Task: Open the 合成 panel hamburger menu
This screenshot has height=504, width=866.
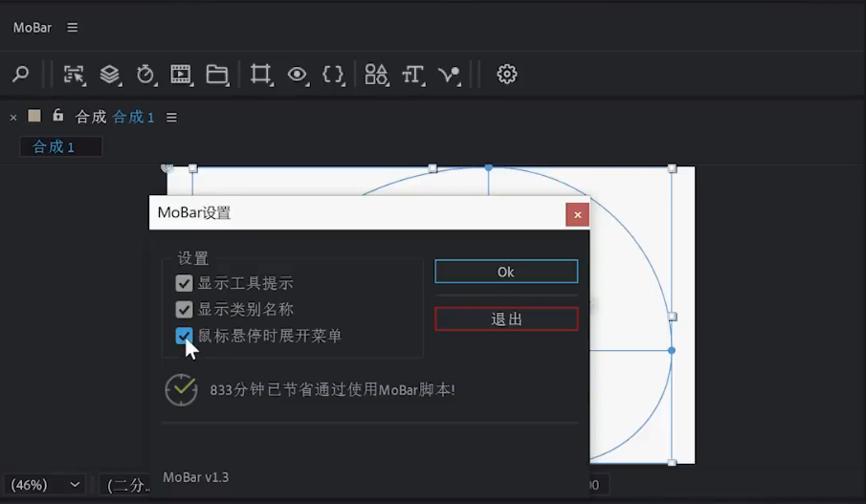Action: click(171, 118)
